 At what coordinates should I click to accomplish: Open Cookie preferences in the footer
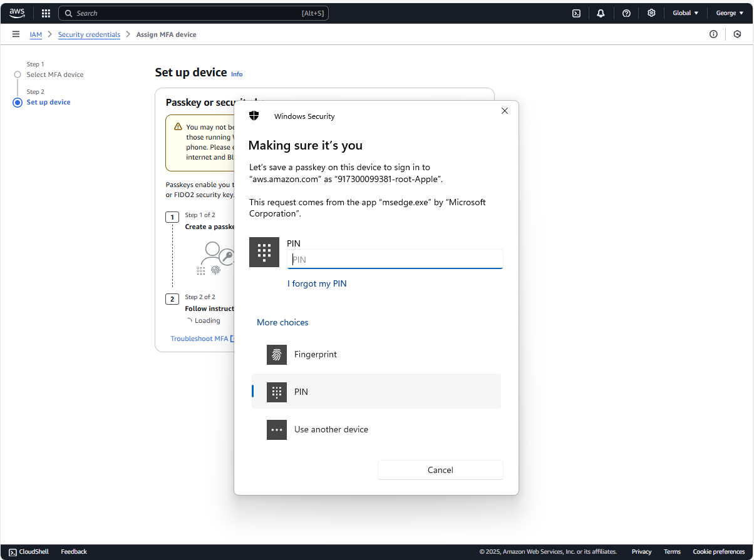(718, 552)
